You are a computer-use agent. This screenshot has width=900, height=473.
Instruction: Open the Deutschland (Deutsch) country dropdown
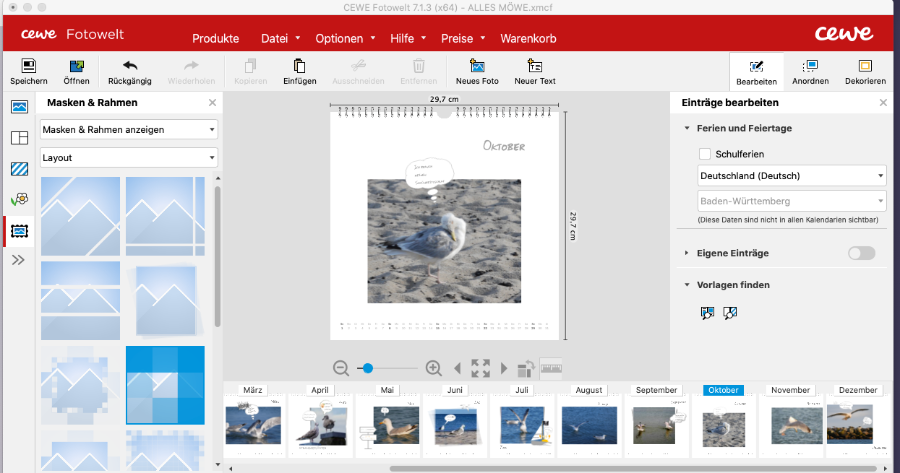point(791,176)
